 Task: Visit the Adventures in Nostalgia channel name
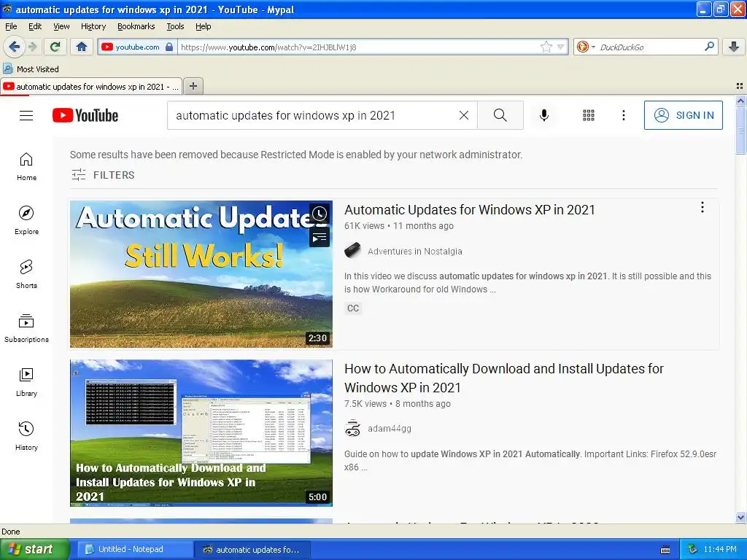coord(414,252)
